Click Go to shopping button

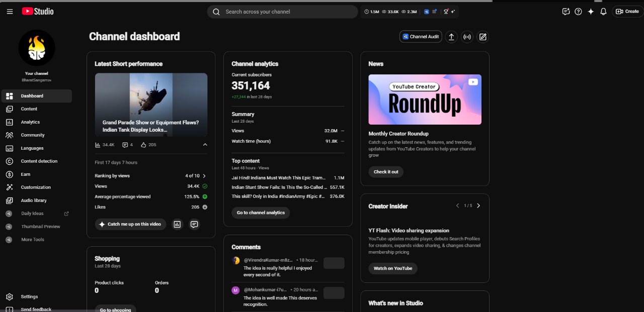tap(115, 309)
